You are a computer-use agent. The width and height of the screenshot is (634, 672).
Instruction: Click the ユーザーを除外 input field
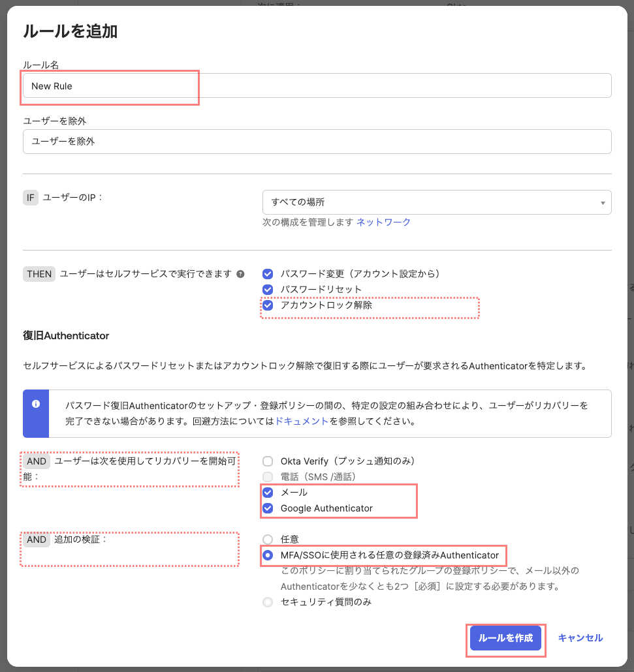pyautogui.click(x=317, y=141)
